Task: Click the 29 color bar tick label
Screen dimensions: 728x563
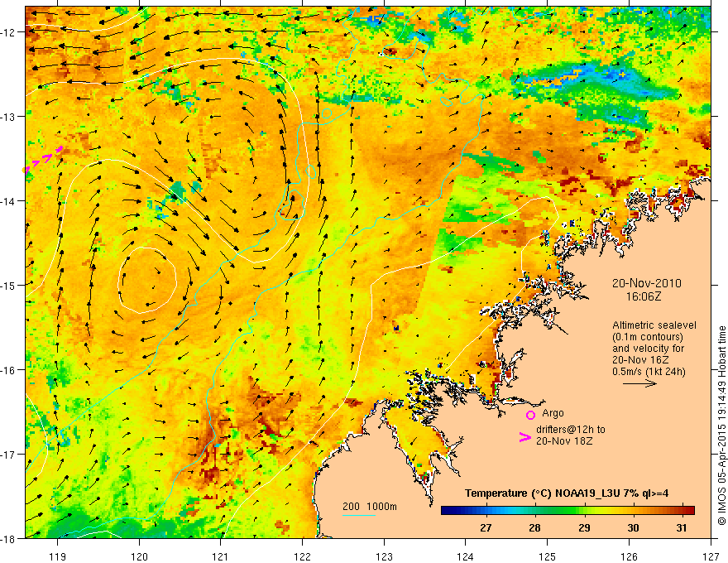Action: pos(584,528)
